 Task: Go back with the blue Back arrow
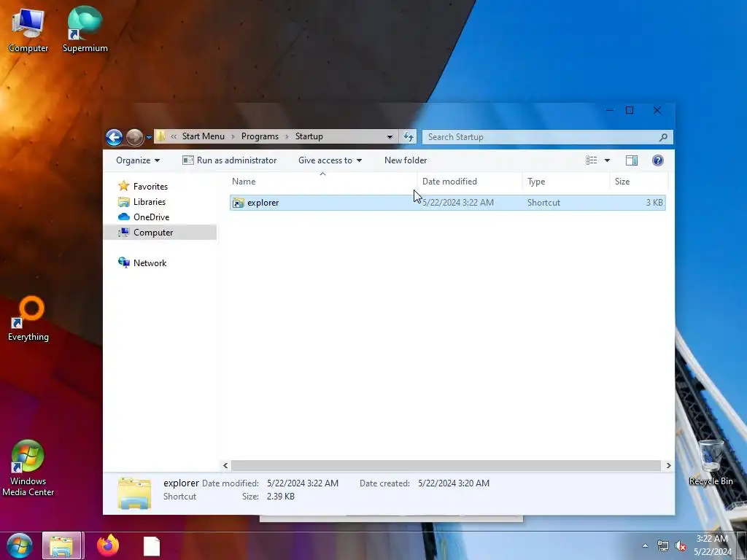(x=114, y=137)
